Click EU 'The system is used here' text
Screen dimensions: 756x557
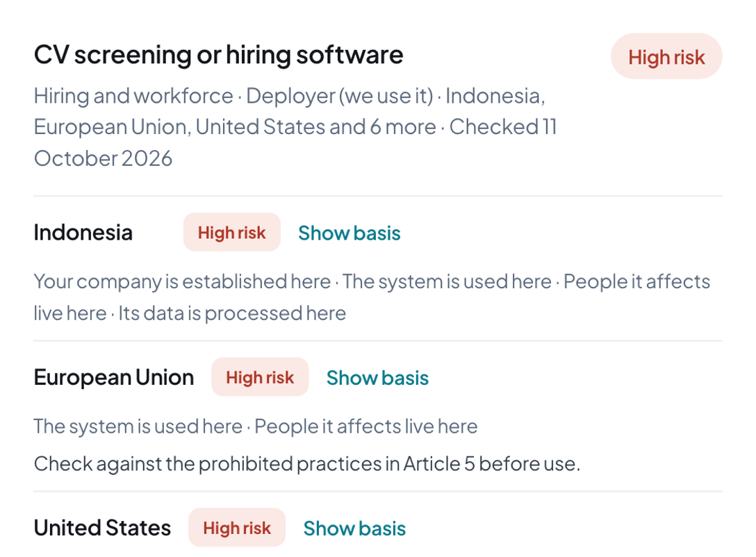(x=138, y=426)
